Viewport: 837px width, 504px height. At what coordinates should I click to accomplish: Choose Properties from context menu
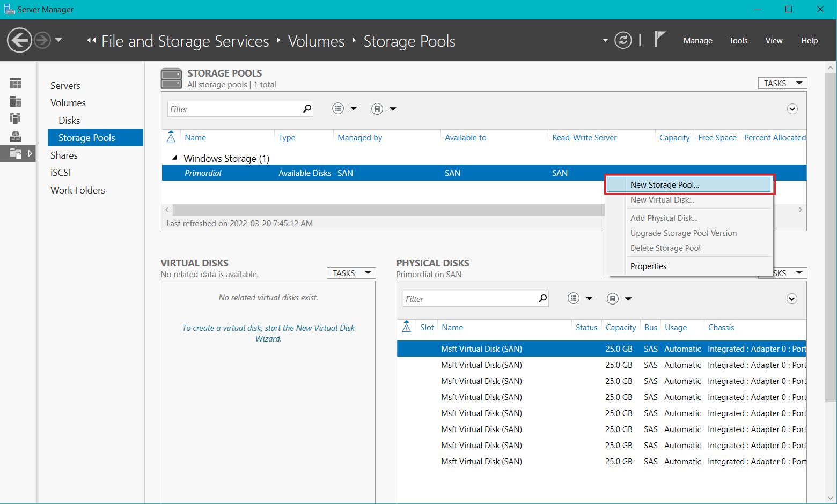tap(648, 266)
